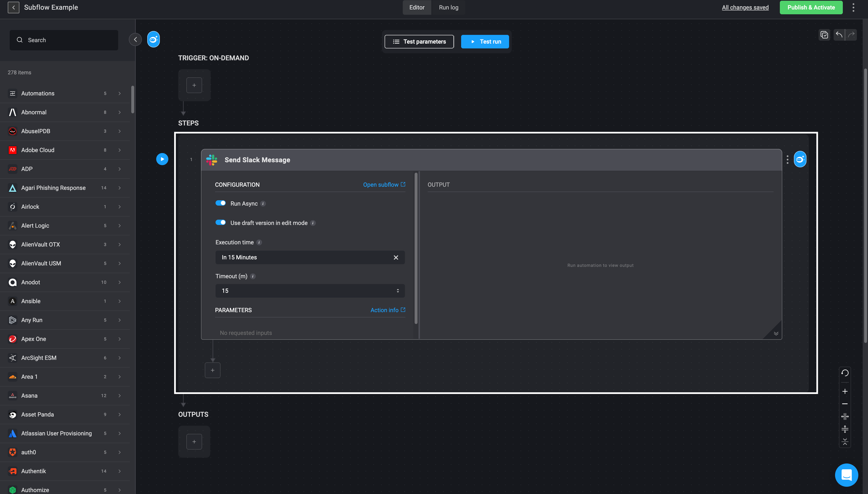Click the checklist copy icon in canvas toolbar
Image resolution: width=868 pixels, height=494 pixels.
point(824,35)
